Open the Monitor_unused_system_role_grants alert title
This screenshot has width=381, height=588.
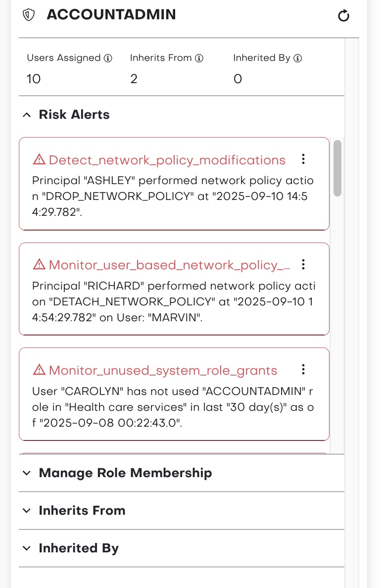click(x=163, y=370)
